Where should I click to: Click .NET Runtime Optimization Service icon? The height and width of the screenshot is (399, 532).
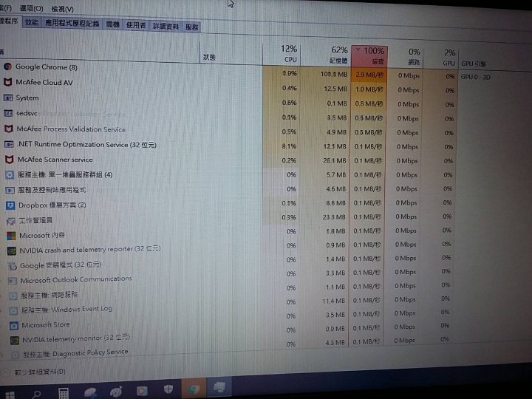[9, 144]
